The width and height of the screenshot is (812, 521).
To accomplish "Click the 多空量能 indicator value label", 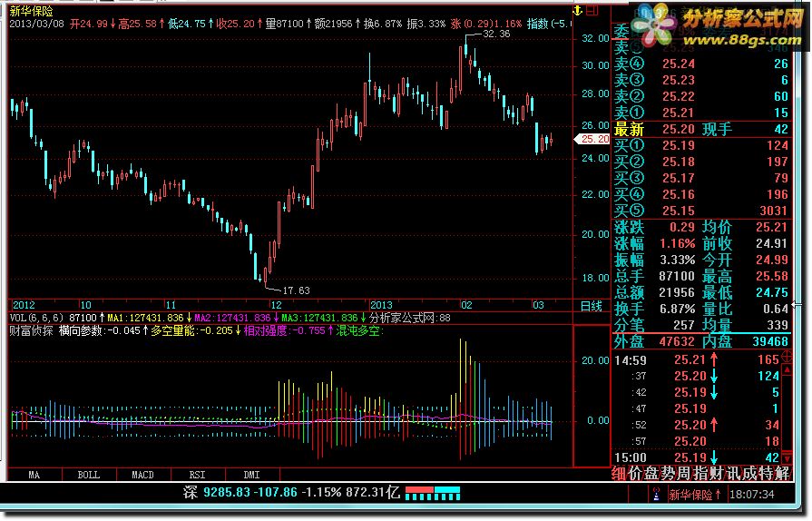I will [191, 331].
